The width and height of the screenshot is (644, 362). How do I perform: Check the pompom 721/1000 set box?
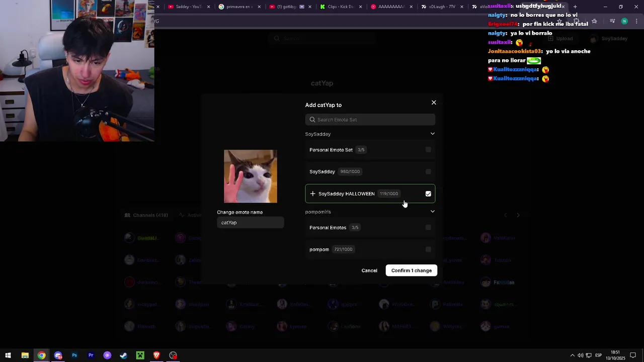(x=428, y=249)
